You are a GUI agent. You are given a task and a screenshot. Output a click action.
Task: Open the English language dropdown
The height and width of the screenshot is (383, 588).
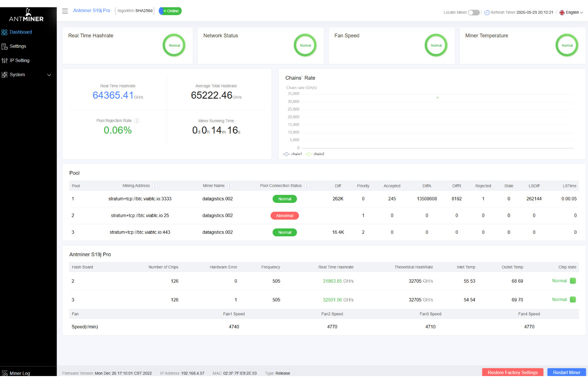[574, 12]
